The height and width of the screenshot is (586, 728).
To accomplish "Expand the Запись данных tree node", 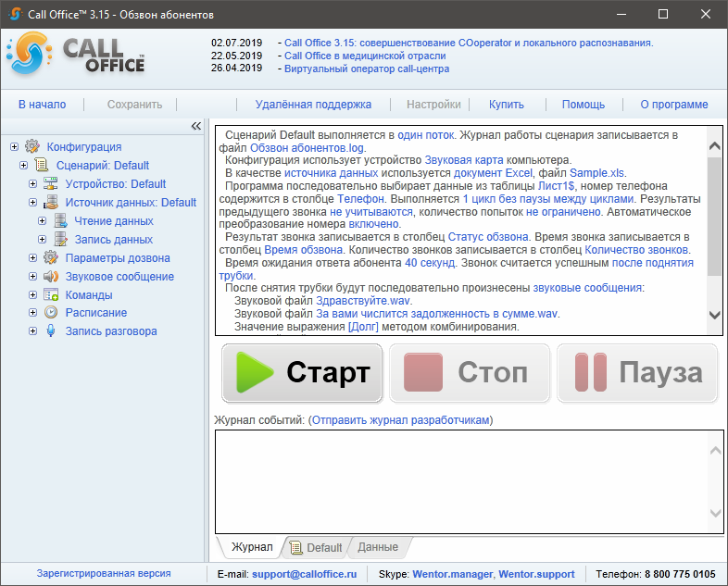I will [43, 239].
